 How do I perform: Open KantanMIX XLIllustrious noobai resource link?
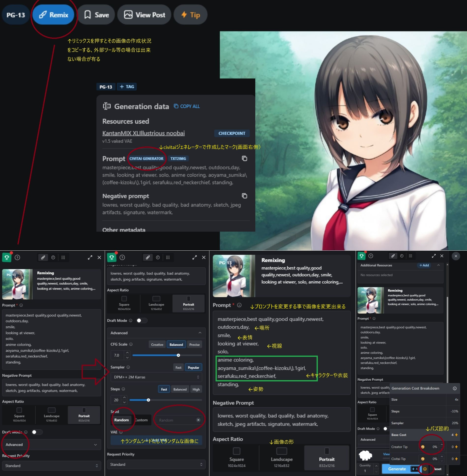click(x=144, y=133)
